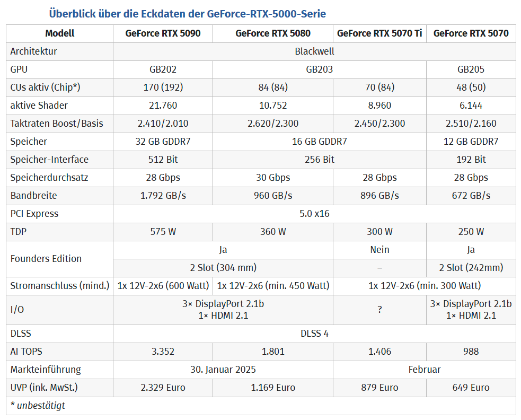521x420 pixels.
Task: Click the title 'Überblick über die Eckdaten der GeForce-RTX-5000-Serie'
Action: [188, 14]
